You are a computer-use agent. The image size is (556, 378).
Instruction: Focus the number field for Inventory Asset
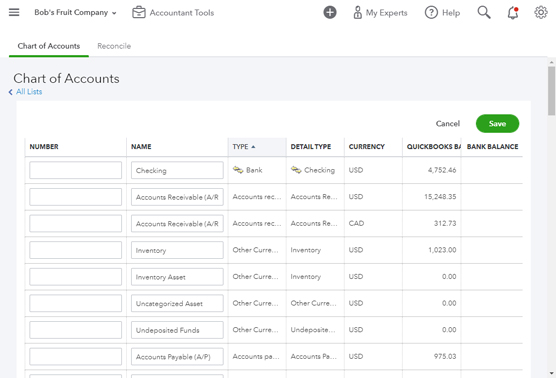tap(76, 277)
